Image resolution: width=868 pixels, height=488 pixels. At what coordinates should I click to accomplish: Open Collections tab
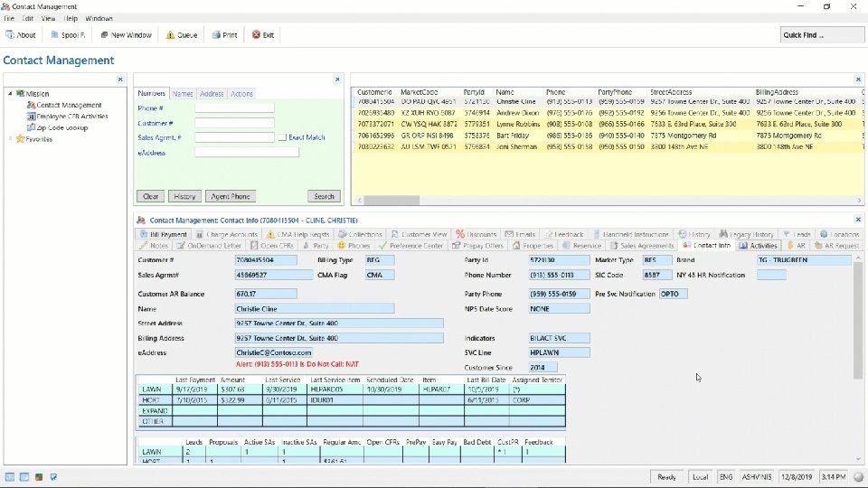click(361, 234)
